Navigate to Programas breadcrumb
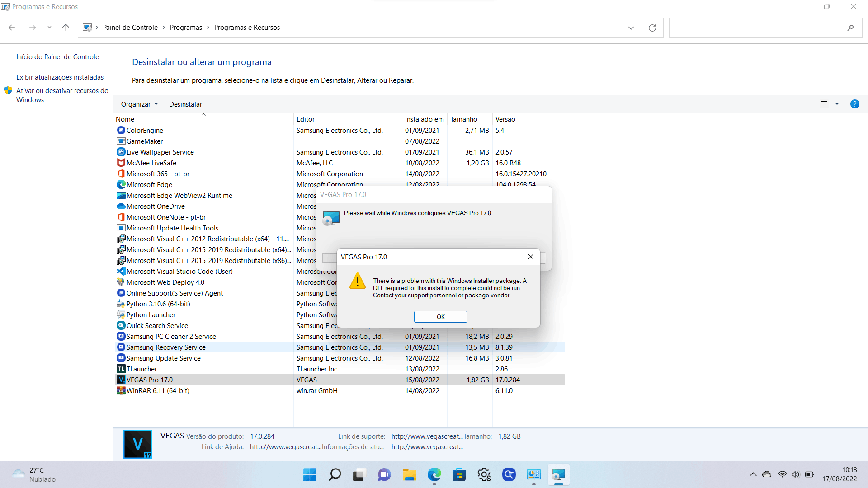The width and height of the screenshot is (868, 488). point(186,28)
